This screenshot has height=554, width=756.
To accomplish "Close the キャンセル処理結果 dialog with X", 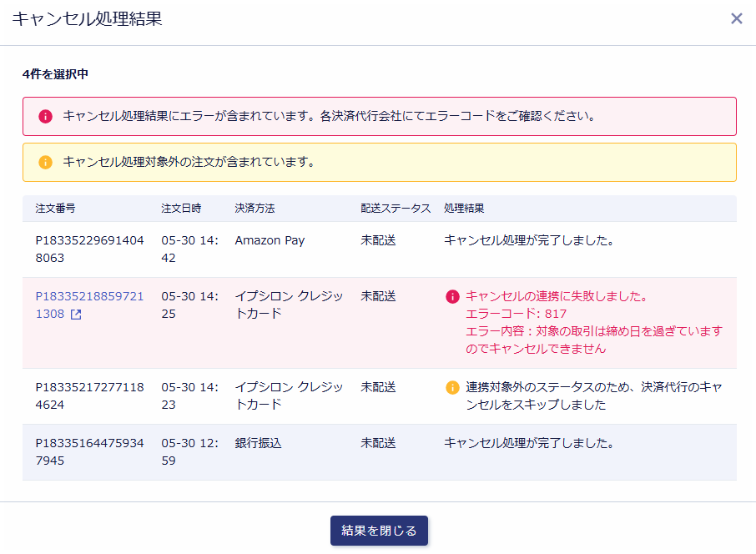I will pos(736,19).
